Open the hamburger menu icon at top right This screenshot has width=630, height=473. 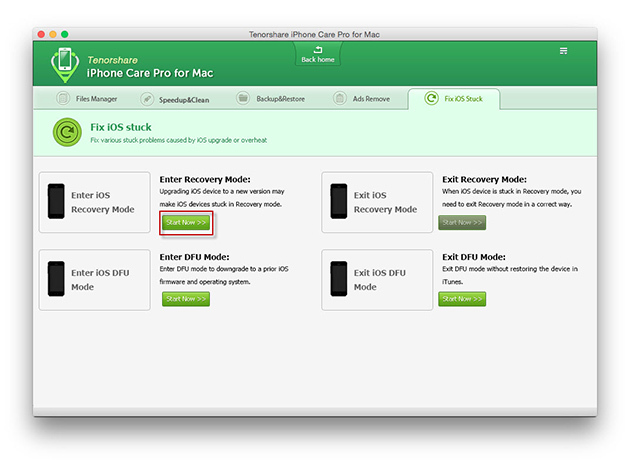(x=563, y=51)
